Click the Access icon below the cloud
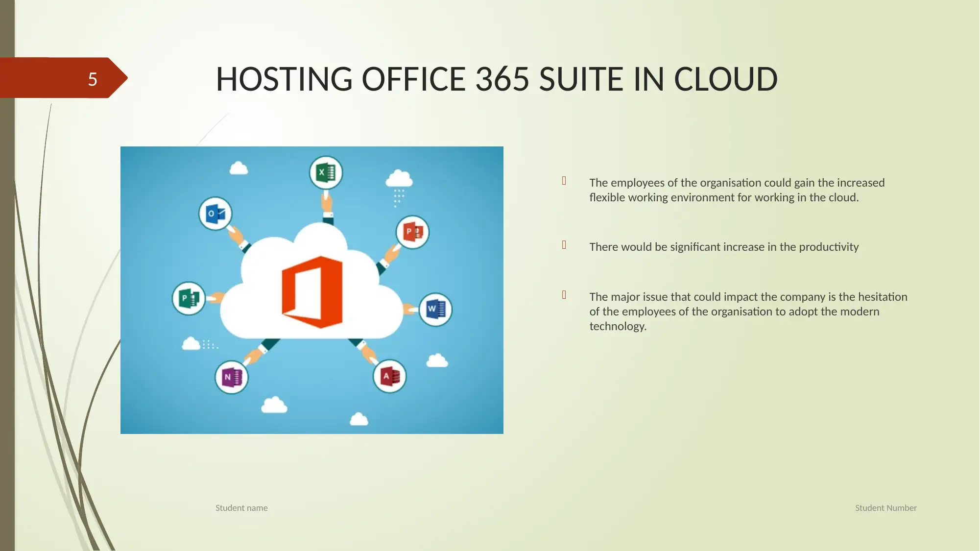 tap(390, 376)
